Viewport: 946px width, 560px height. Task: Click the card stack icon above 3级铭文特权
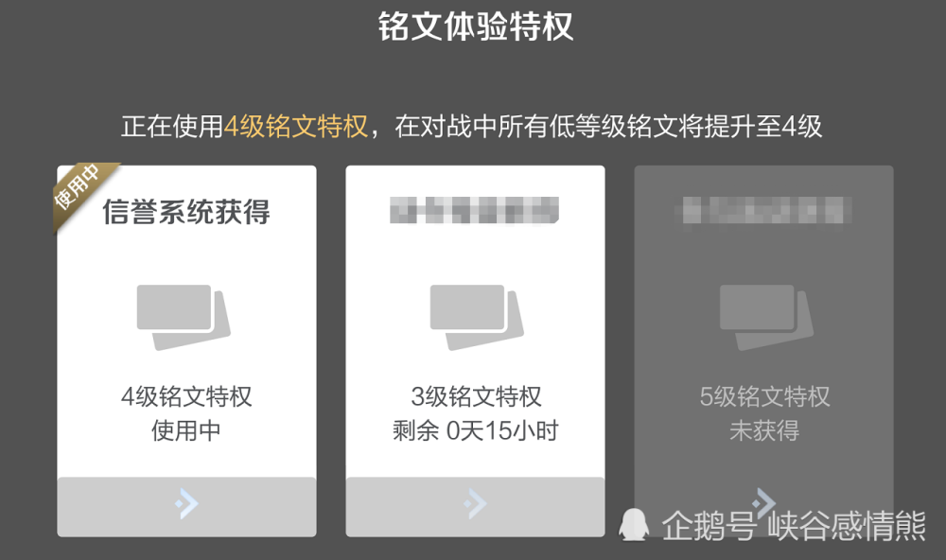pos(477,318)
